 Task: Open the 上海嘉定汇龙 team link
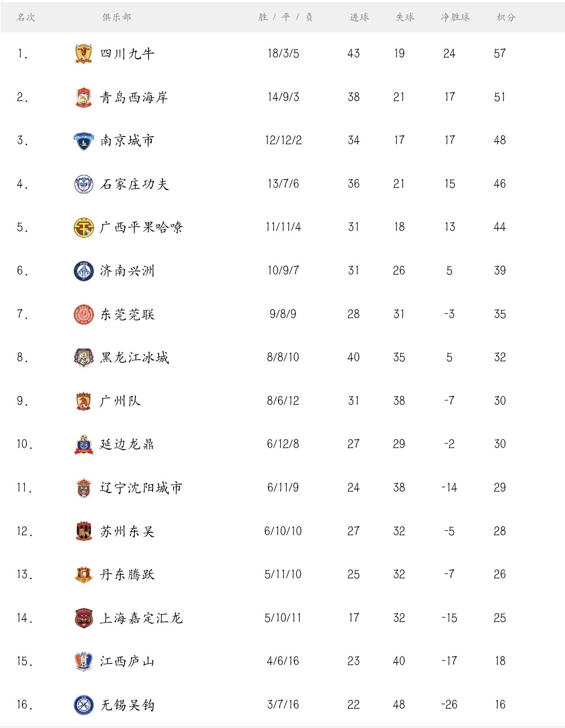point(141,618)
